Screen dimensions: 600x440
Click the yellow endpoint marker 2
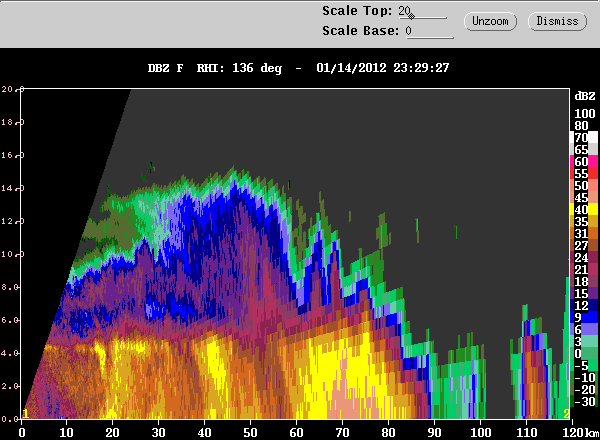(x=566, y=414)
